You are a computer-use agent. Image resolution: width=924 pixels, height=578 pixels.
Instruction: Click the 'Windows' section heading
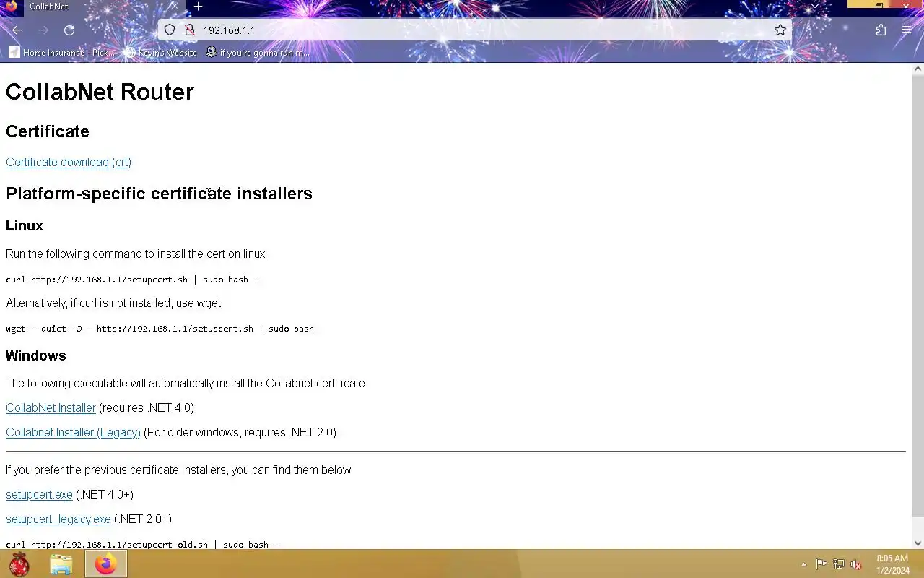[36, 355]
